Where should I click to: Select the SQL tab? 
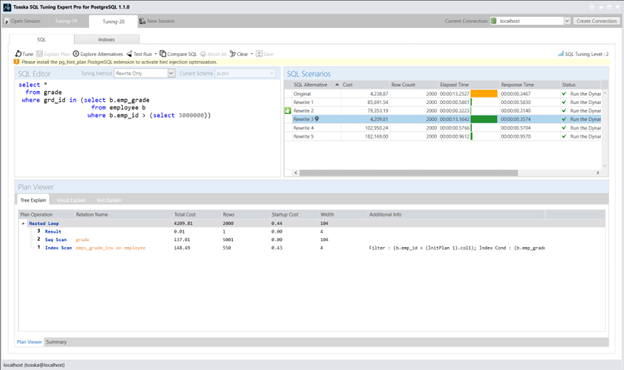coord(41,39)
